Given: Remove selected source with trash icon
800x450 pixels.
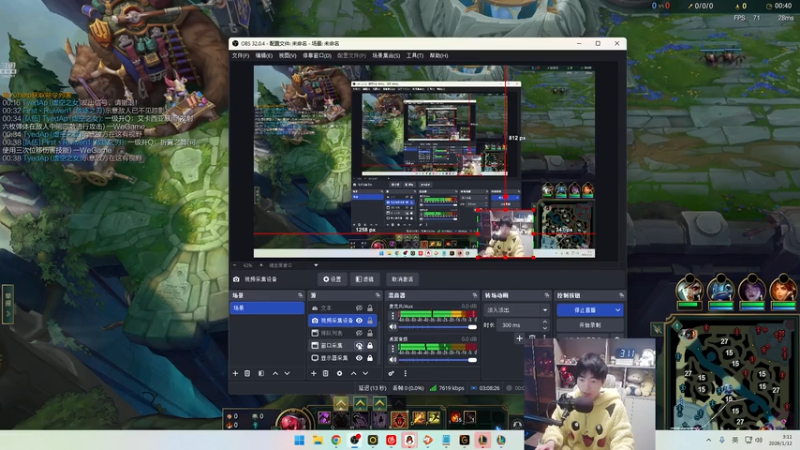Looking at the screenshot, I should point(326,373).
